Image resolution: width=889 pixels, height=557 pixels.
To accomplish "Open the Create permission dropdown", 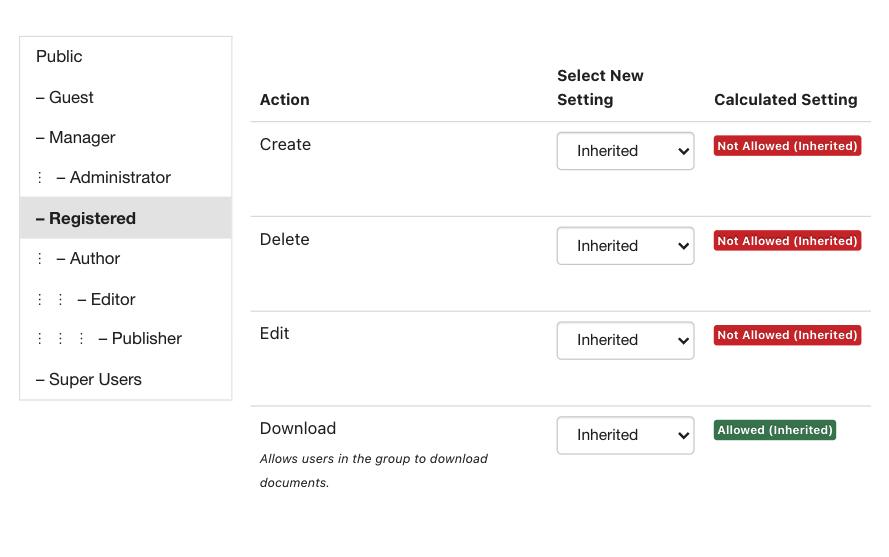I will (x=625, y=151).
